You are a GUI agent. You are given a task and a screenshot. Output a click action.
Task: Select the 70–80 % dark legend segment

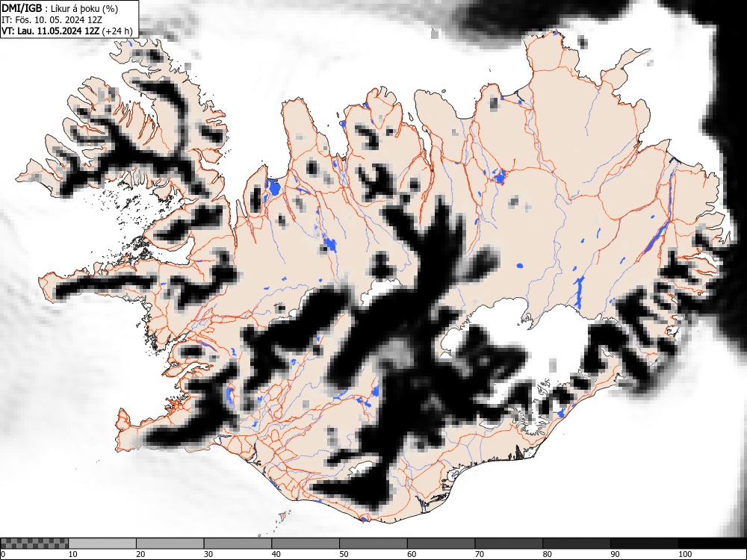pyautogui.click(x=509, y=544)
